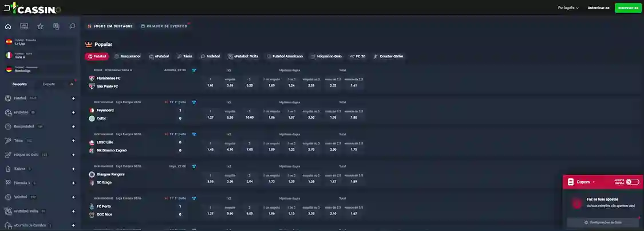Viewport: 644px width, 231px height.
Task: Open the live matches monitor icon
Action: [x=24, y=26]
